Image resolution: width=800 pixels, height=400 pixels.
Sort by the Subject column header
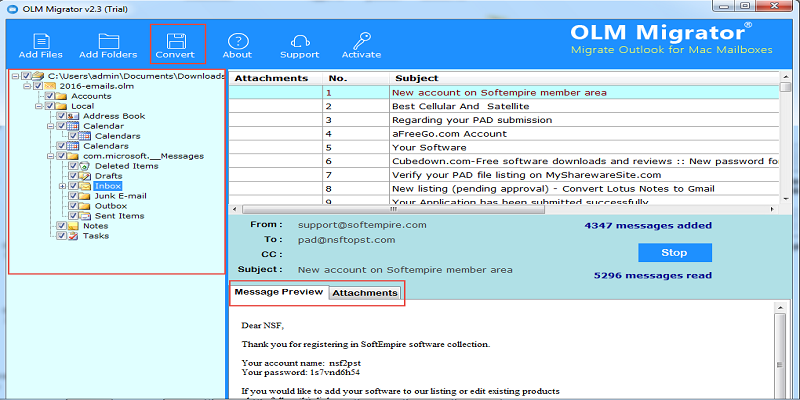pyautogui.click(x=585, y=78)
